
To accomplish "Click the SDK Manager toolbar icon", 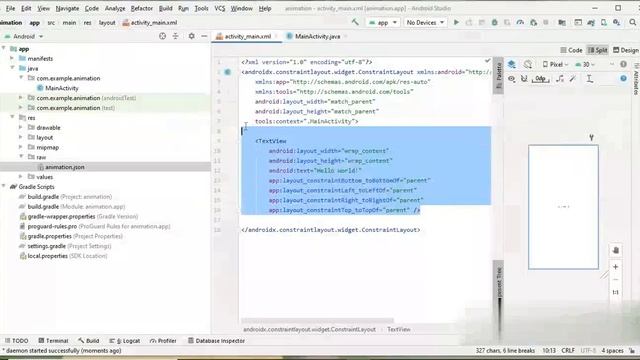I will tap(616, 22).
